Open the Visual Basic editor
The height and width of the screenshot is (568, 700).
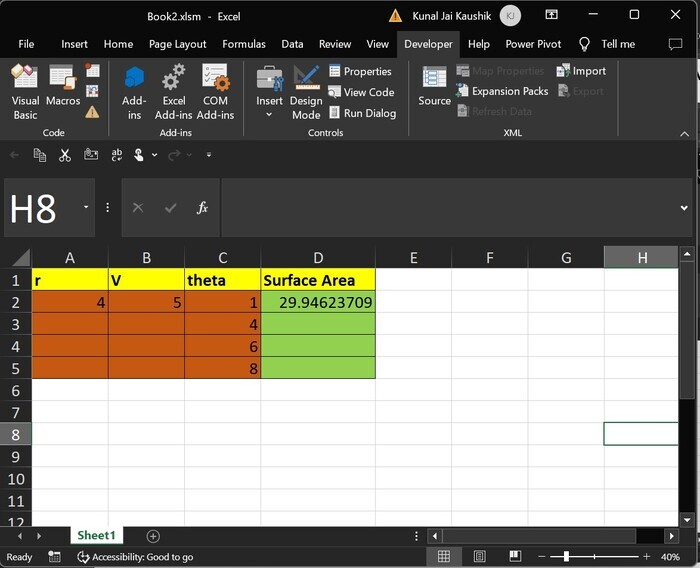[x=25, y=90]
